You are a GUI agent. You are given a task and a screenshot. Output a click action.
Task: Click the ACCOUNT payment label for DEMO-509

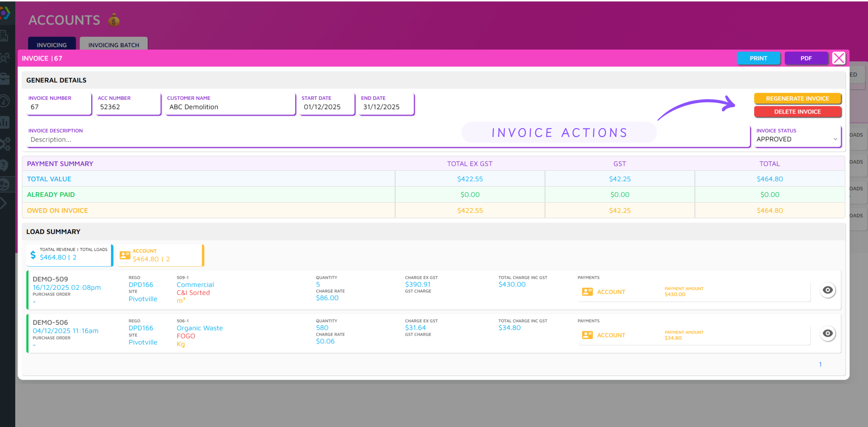pyautogui.click(x=611, y=292)
